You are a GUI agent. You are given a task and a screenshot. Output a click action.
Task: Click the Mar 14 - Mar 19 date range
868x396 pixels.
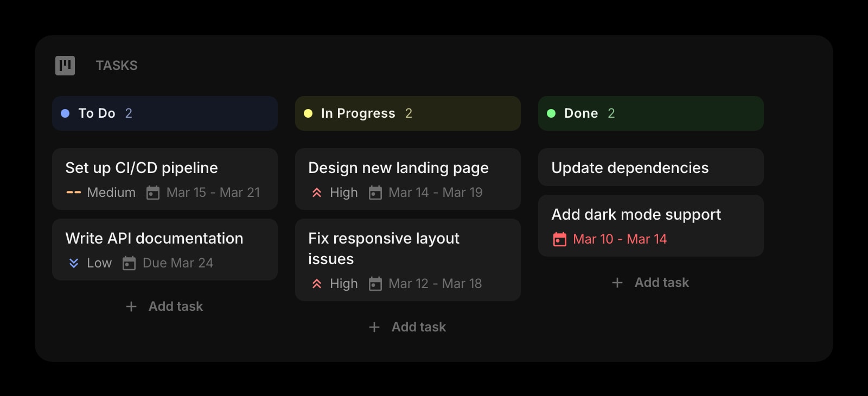click(436, 193)
